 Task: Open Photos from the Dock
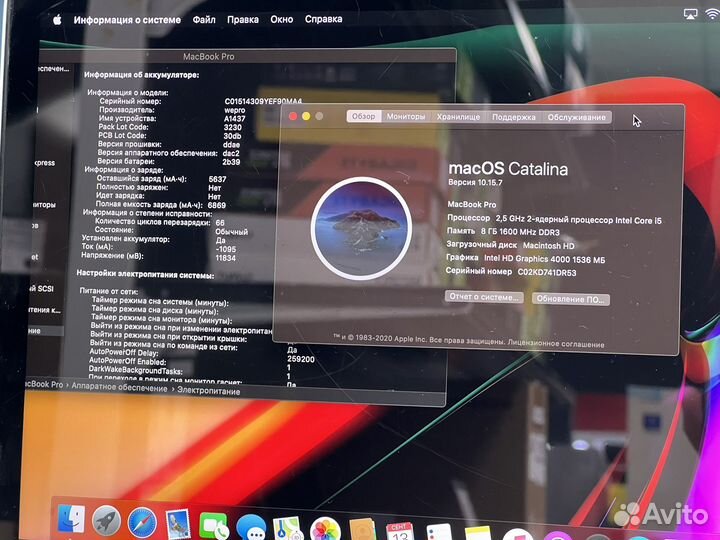(325, 529)
